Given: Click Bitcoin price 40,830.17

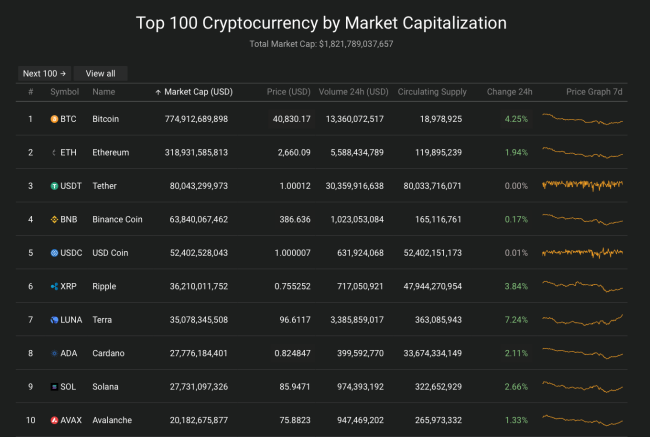Looking at the screenshot, I should click(291, 119).
